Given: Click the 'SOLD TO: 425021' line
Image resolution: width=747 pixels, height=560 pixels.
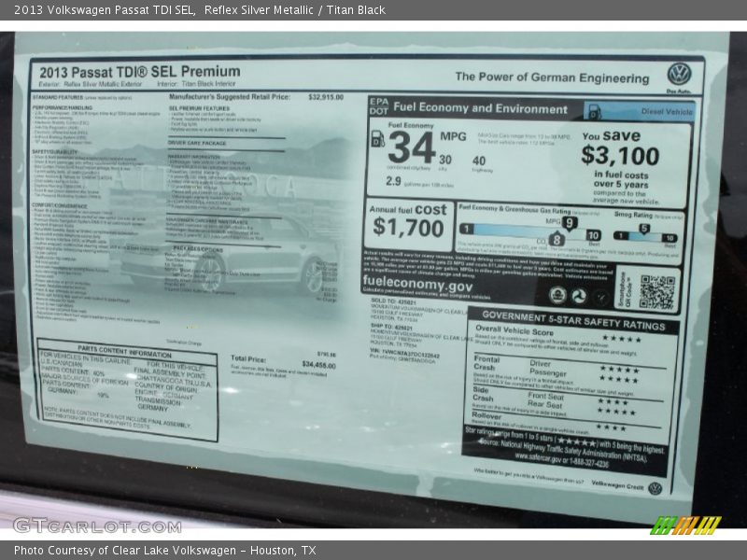Looking at the screenshot, I should point(393,301).
